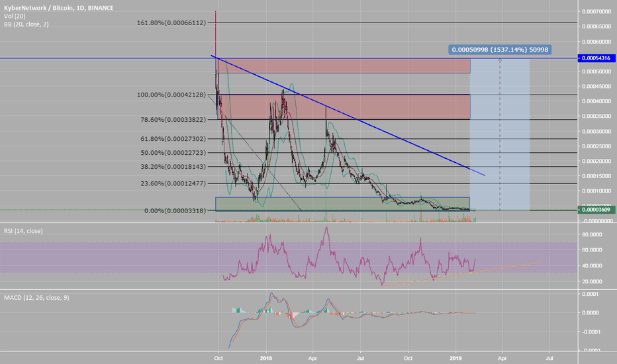Click the 161.80%(0.00066112) Fibonacci label
The height and width of the screenshot is (364, 617).
pyautogui.click(x=171, y=23)
